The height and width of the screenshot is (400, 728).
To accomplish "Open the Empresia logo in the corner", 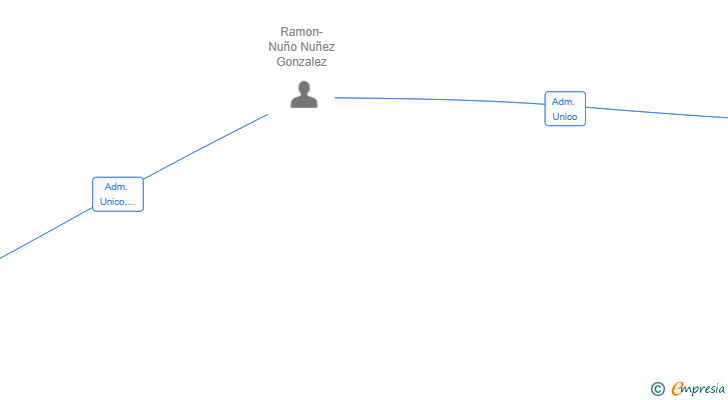I will pyautogui.click(x=698, y=388).
